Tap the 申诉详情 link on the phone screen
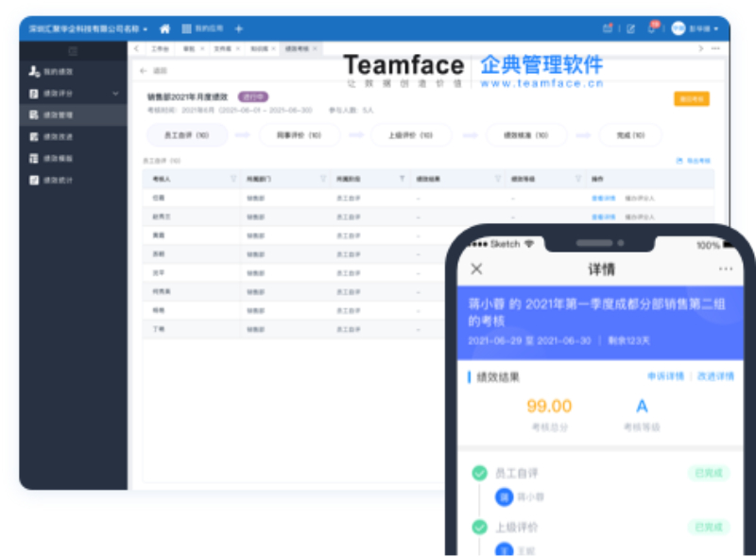Screen dimensions: 756x557 [x=665, y=375]
